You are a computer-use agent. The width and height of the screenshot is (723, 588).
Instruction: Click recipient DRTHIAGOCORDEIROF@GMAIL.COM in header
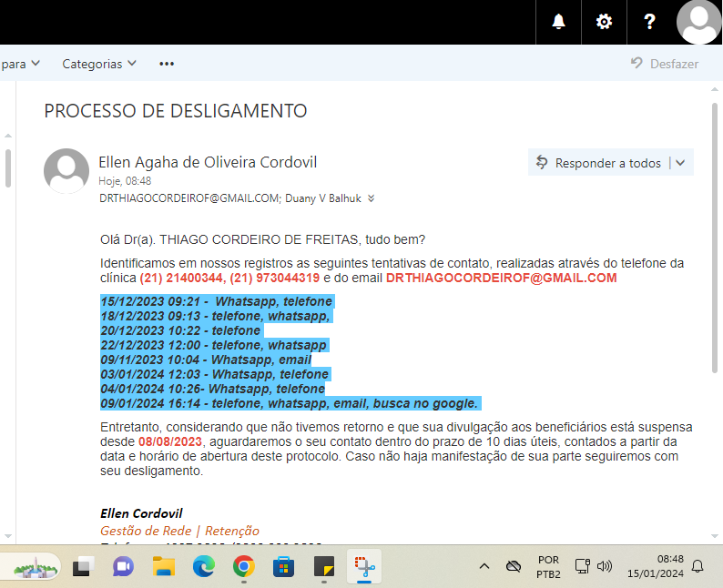tap(189, 198)
